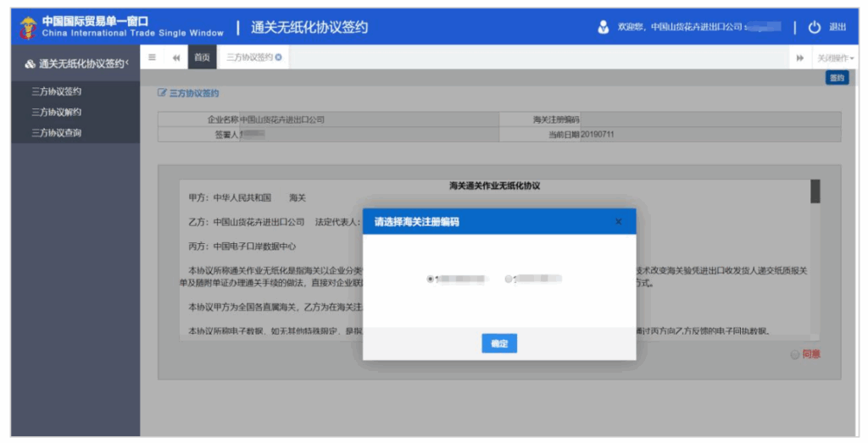Viewport: 868px width, 443px height.
Task: Toggle the hamburger menu icon
Action: [x=153, y=58]
